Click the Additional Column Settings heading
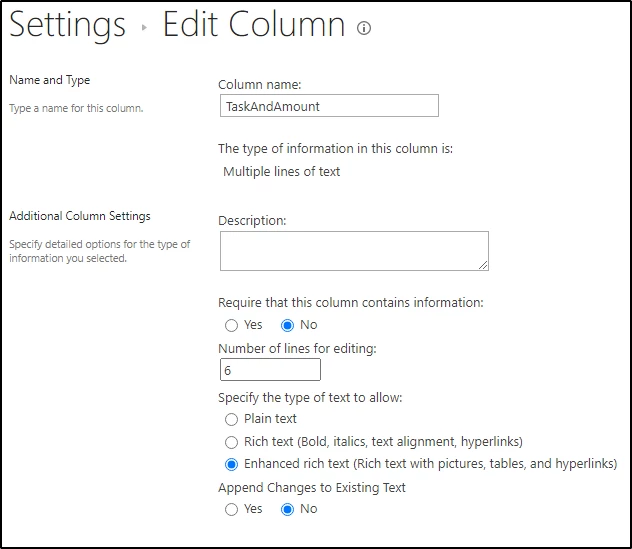 point(80,216)
